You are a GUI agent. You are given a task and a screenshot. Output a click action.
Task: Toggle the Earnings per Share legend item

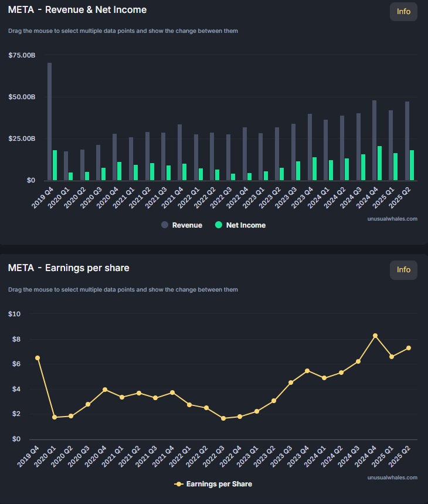click(213, 484)
